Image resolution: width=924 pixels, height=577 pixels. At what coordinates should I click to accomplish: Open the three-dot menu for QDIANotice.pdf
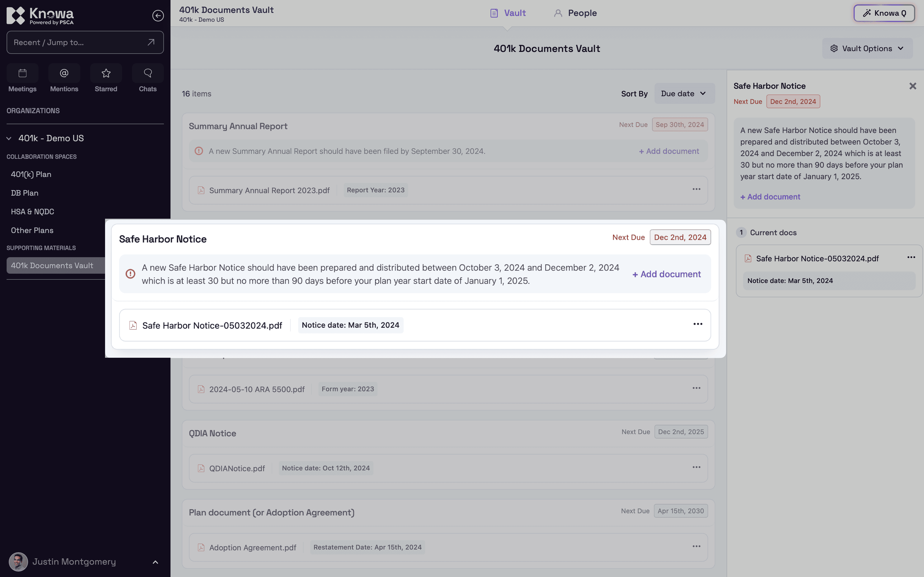pos(696,467)
